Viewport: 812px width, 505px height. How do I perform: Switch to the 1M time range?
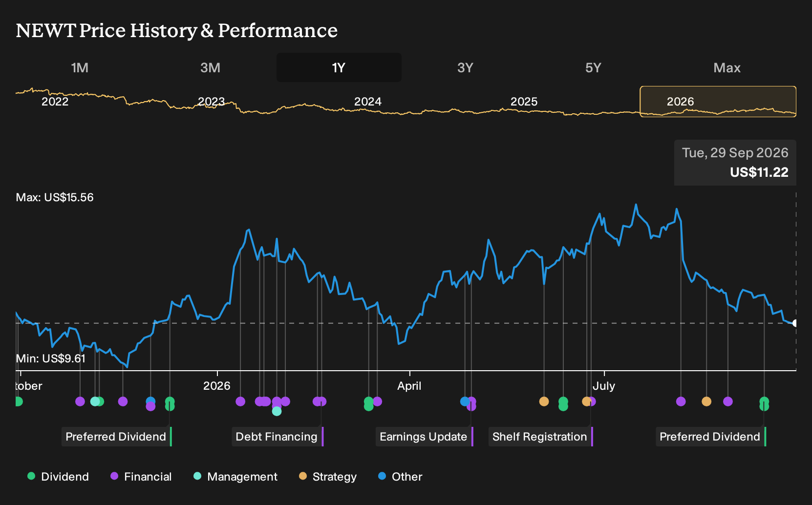tap(80, 67)
